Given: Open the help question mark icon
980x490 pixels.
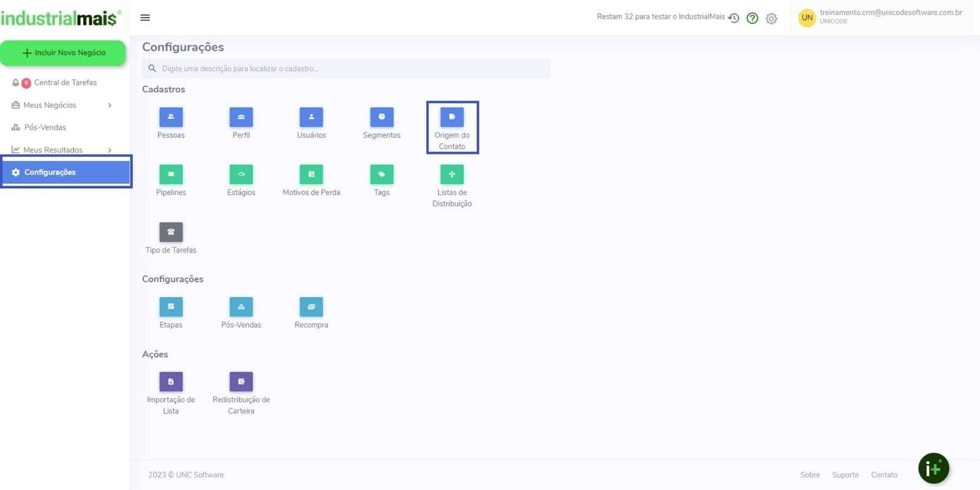Looking at the screenshot, I should coord(752,18).
